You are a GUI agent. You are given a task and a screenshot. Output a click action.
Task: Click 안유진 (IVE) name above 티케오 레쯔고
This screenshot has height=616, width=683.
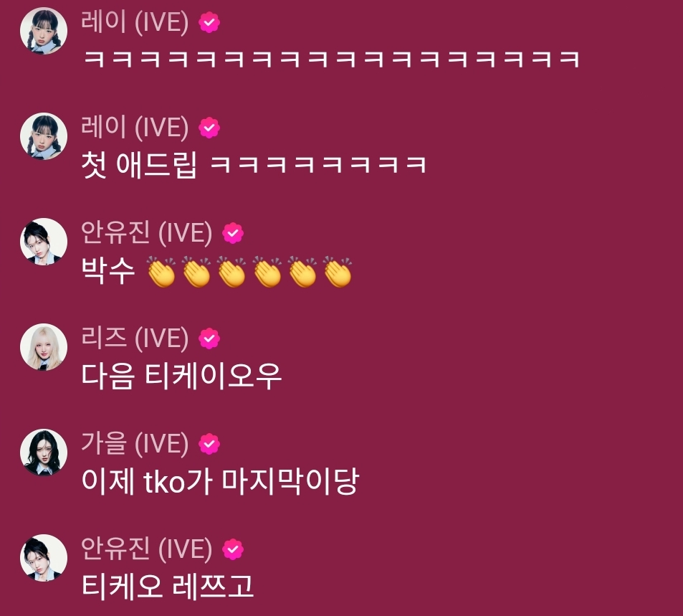pyautogui.click(x=147, y=549)
